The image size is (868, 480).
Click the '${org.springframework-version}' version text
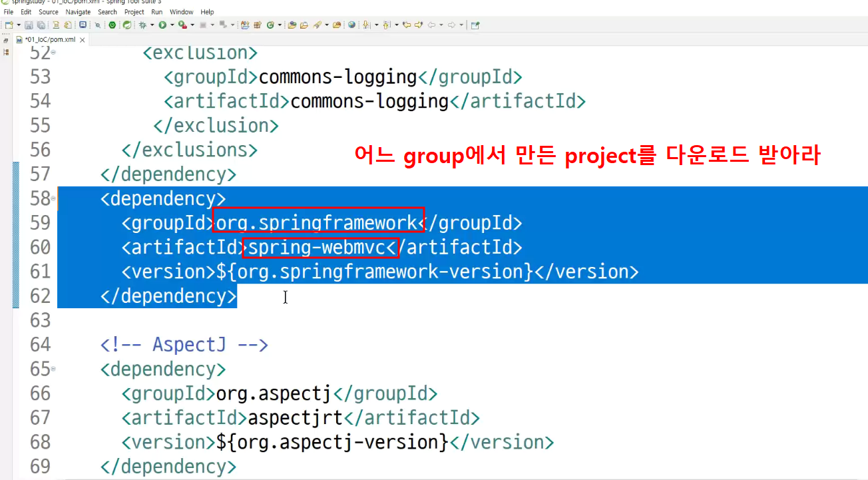375,272
